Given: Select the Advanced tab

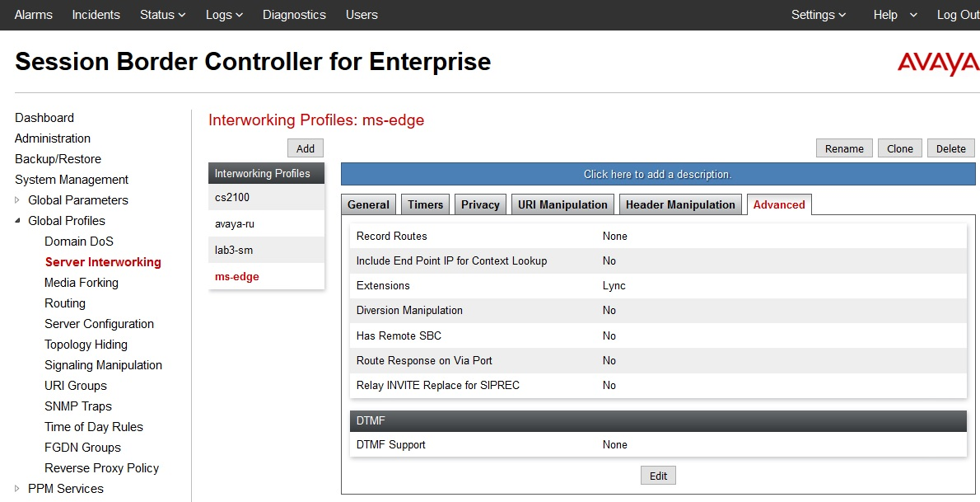Looking at the screenshot, I should pos(779,204).
